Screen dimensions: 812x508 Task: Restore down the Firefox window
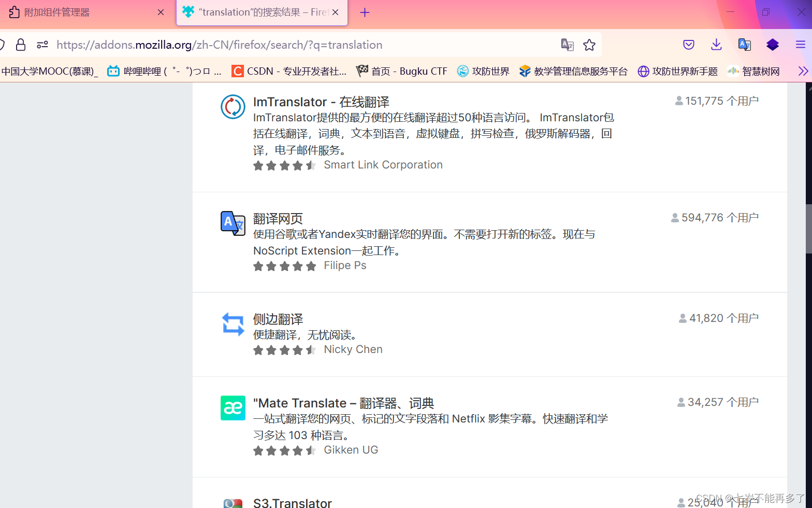(x=766, y=12)
